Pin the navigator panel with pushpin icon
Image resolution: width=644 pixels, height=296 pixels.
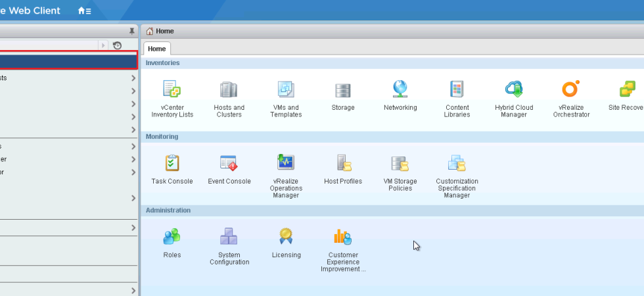click(x=132, y=32)
